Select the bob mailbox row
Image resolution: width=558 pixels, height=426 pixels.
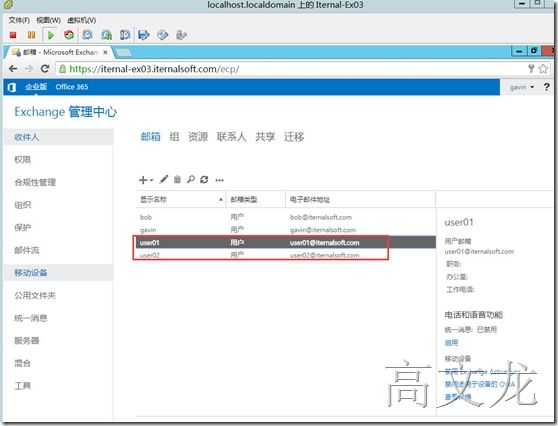pyautogui.click(x=286, y=217)
